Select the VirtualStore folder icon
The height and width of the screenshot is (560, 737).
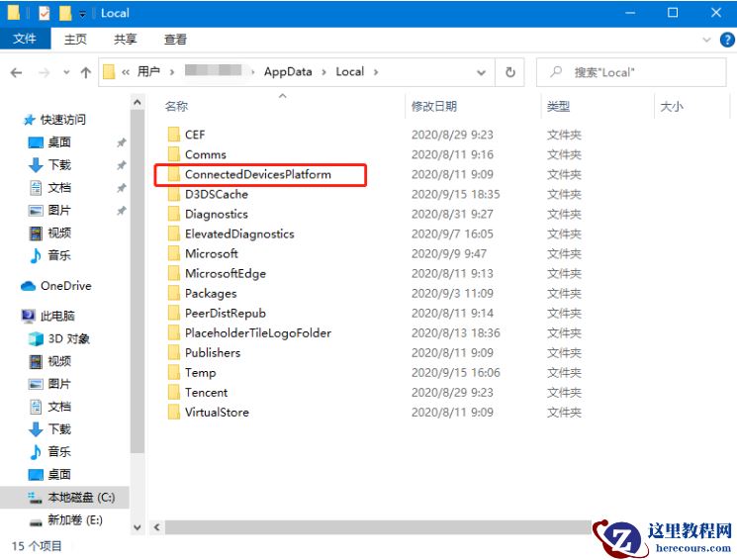coord(174,412)
